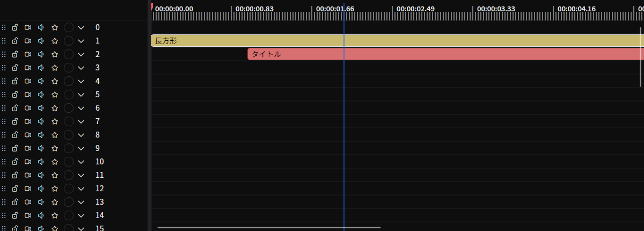This screenshot has height=231, width=644.
Task: Toggle the speaker icon on layer 4
Action: click(x=41, y=81)
